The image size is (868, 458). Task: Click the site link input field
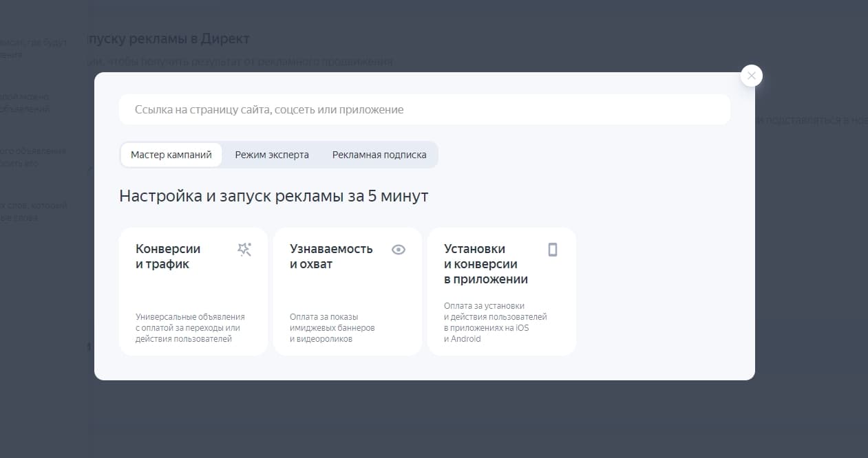tap(425, 109)
